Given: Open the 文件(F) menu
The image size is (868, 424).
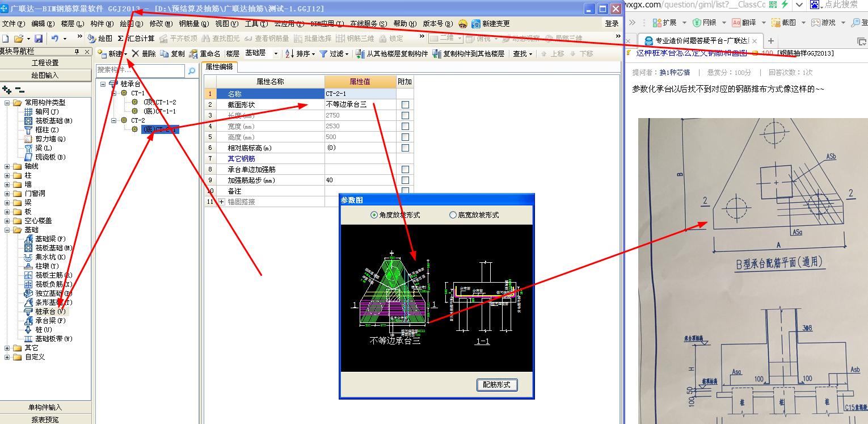Looking at the screenshot, I should (x=14, y=24).
